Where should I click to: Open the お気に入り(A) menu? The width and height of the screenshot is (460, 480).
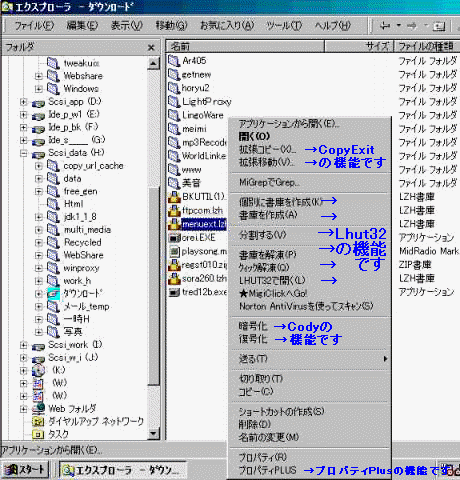click(227, 26)
